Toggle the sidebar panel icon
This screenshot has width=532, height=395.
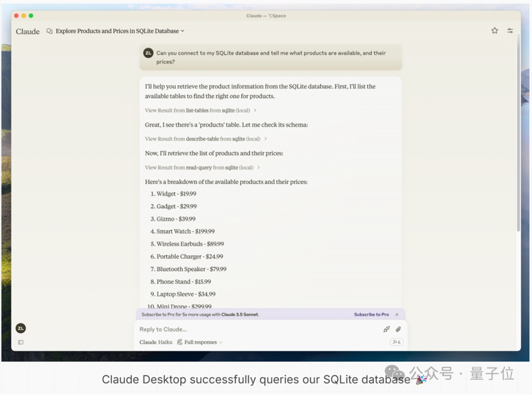(21, 342)
